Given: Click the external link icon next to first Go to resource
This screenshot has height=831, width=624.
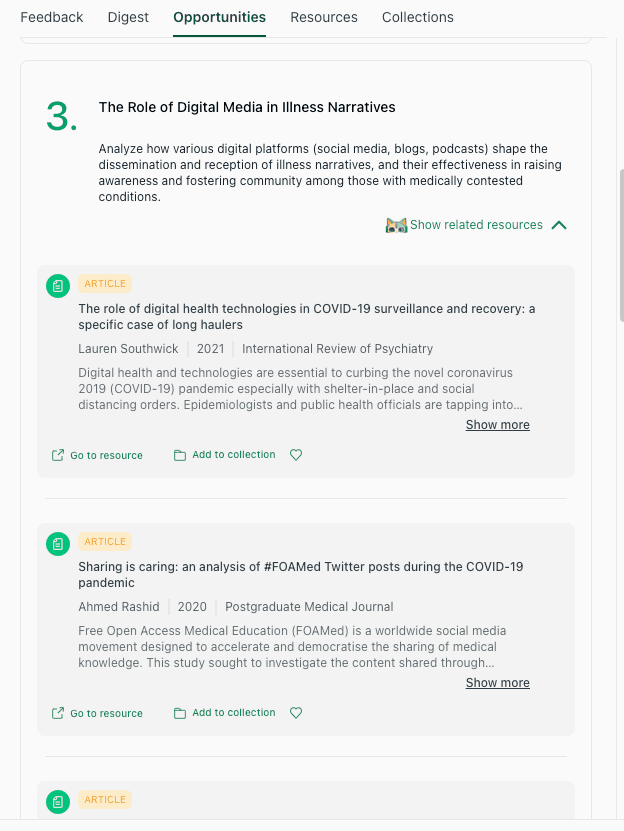Looking at the screenshot, I should coord(58,454).
